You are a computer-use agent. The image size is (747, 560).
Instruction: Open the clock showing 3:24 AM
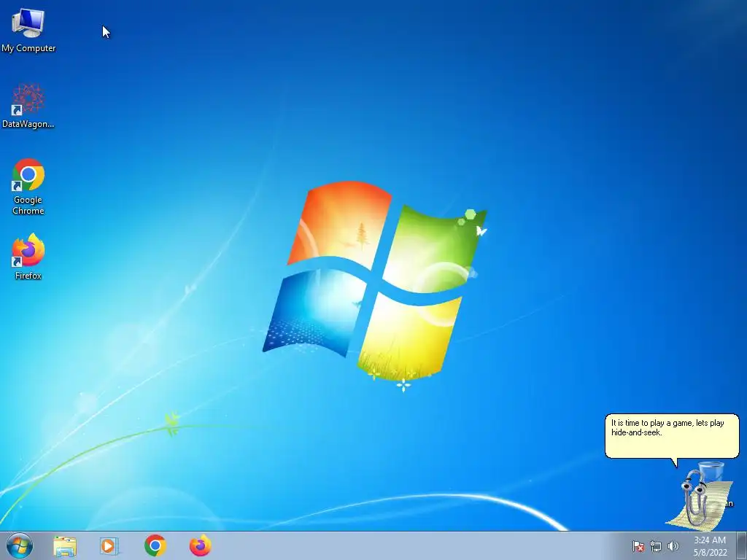[x=710, y=546]
